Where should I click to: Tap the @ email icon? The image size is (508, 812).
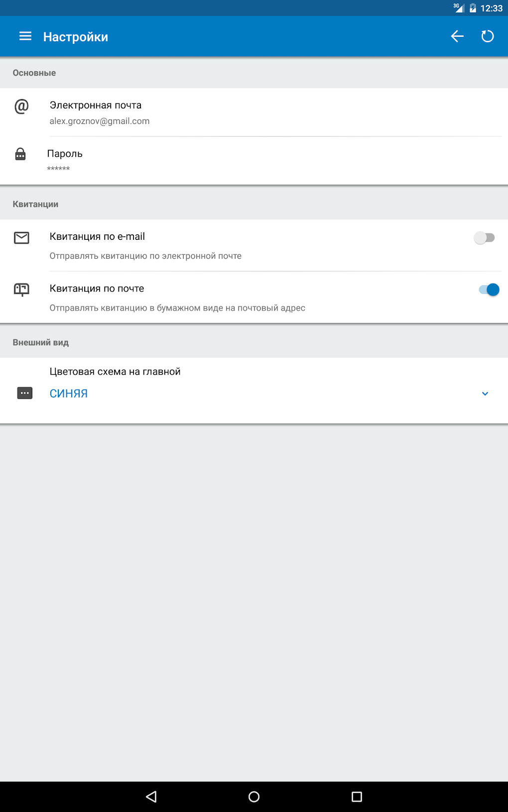[21, 106]
